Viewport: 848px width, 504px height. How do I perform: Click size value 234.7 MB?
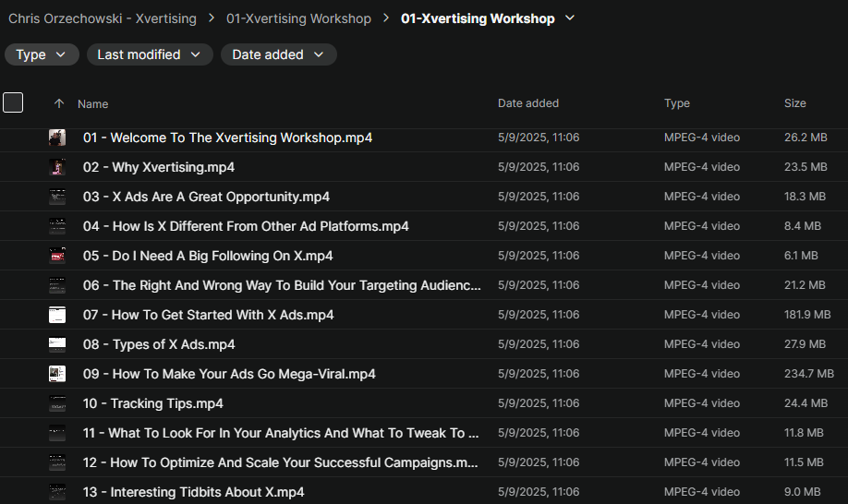[x=808, y=373]
